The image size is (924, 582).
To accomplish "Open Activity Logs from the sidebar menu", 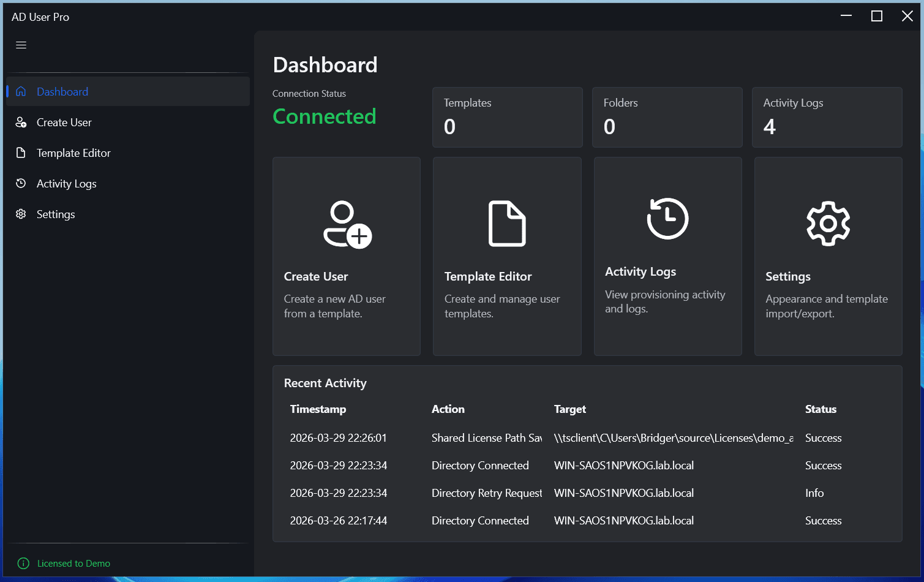I will click(x=66, y=183).
